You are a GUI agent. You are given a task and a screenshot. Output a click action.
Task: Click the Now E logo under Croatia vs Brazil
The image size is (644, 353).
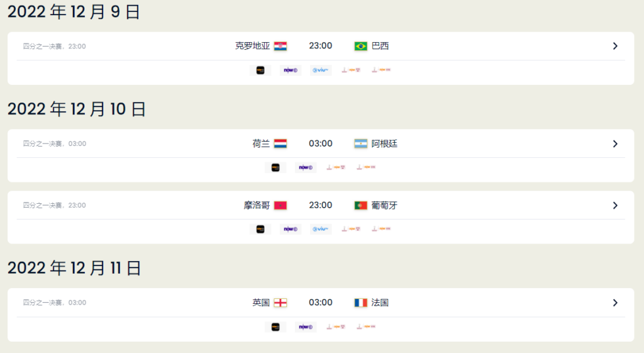click(x=291, y=70)
